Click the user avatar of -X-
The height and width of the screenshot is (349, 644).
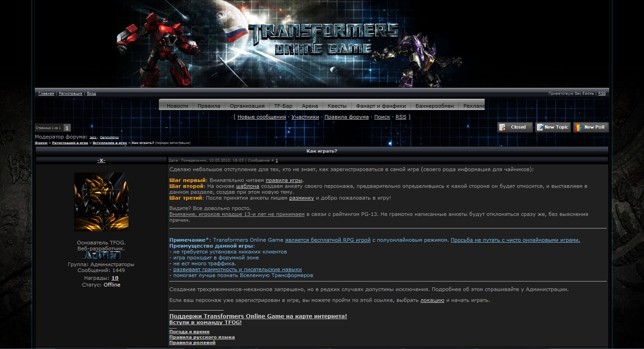(101, 201)
